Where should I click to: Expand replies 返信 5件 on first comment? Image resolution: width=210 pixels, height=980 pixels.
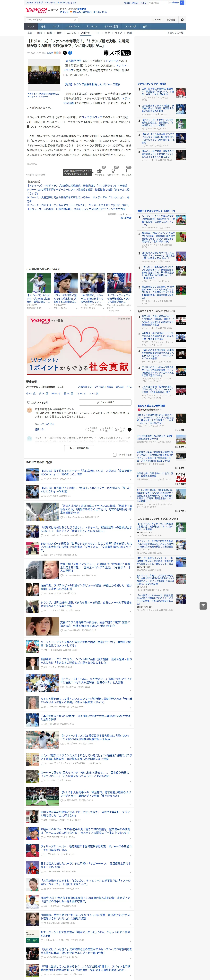coord(39,430)
